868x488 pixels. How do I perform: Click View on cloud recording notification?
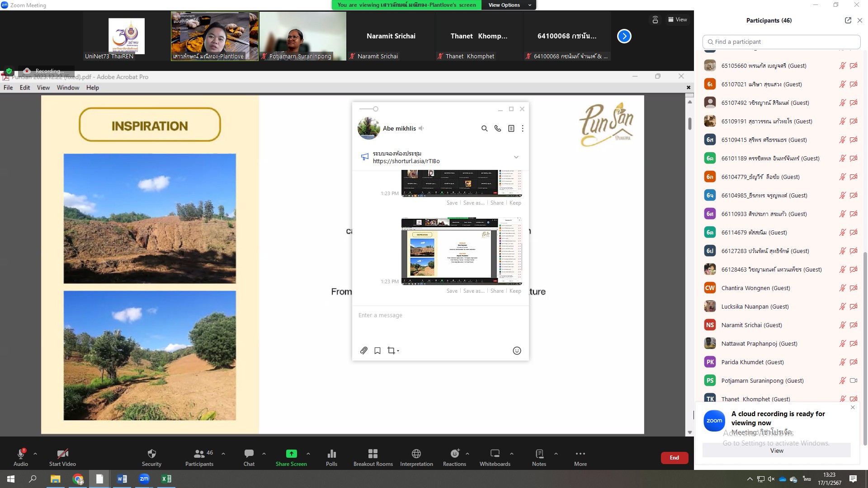click(x=776, y=450)
